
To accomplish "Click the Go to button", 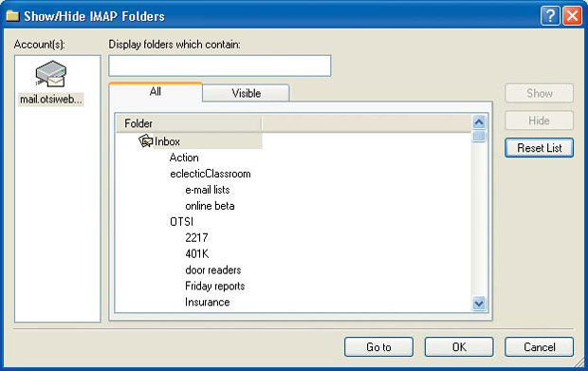I will click(378, 347).
